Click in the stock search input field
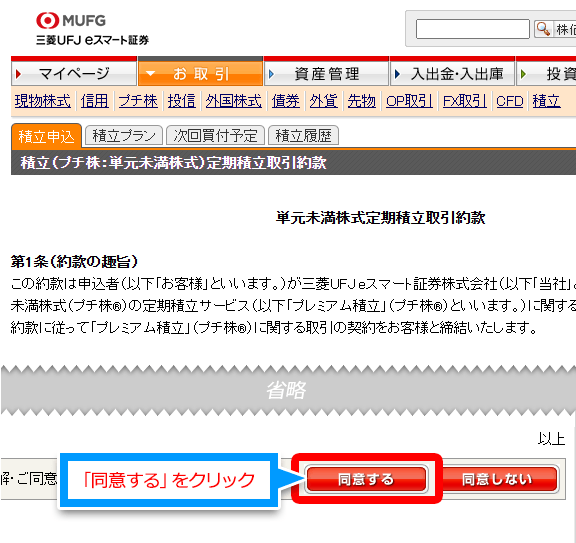 [472, 29]
